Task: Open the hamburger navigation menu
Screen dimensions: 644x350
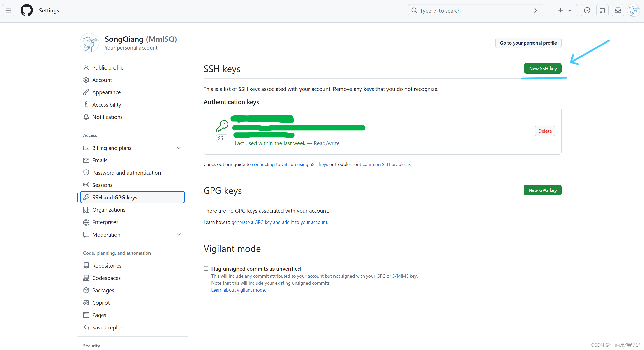Action: point(8,11)
